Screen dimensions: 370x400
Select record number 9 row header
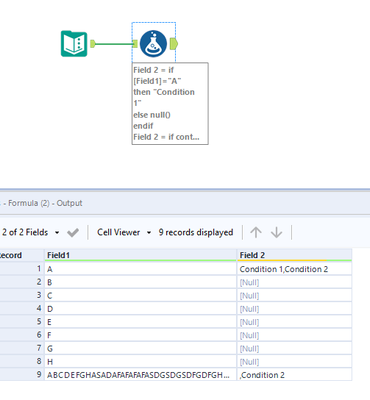pos(22,375)
